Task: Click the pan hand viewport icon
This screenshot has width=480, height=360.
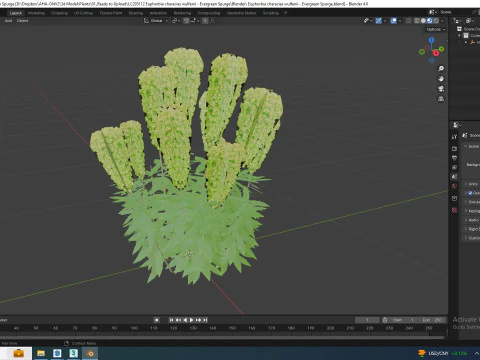Action: 441,79
